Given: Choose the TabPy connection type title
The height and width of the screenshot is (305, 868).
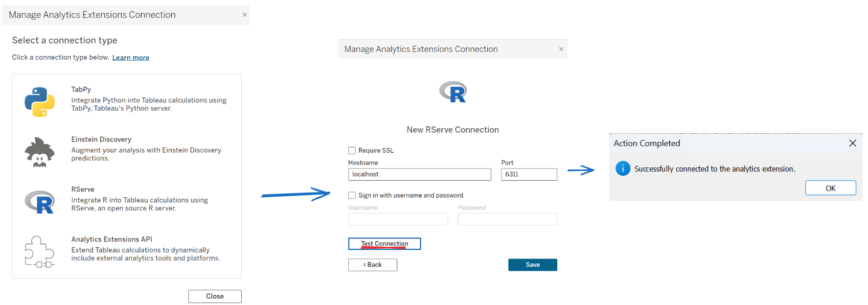Looking at the screenshot, I should pos(81,90).
